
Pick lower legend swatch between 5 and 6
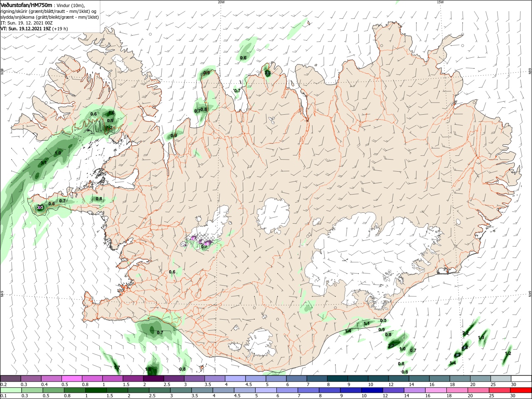[266, 390]
